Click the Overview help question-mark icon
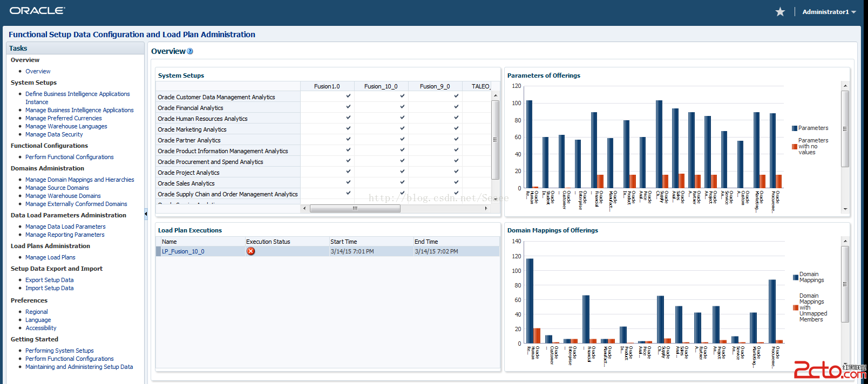Screen dimensions: 868x384 click(x=190, y=51)
